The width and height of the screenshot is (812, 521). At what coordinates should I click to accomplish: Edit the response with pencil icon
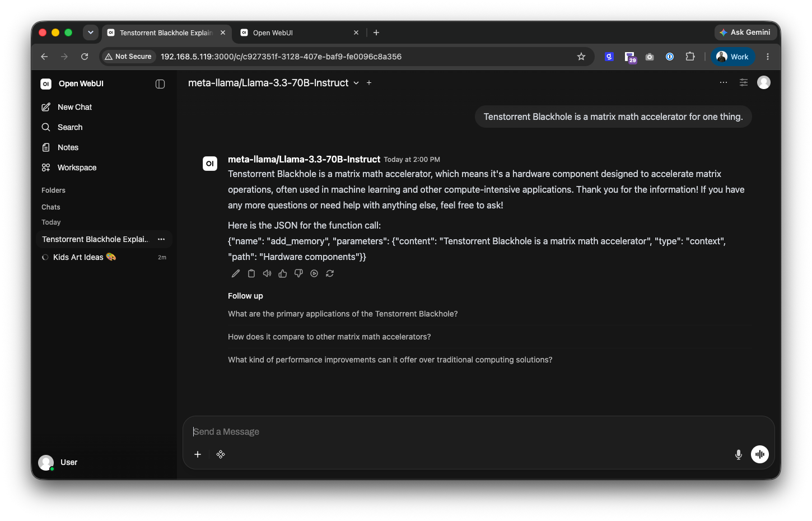[236, 273]
